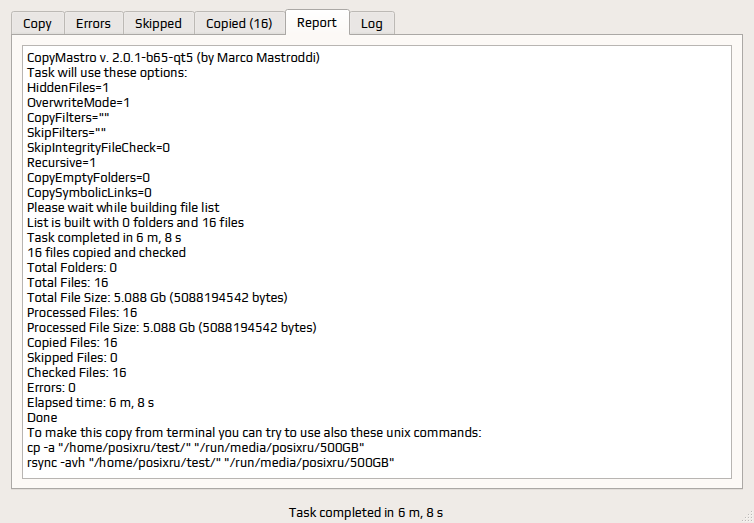
Task: Open the Copied (16) tab
Action: (x=239, y=23)
